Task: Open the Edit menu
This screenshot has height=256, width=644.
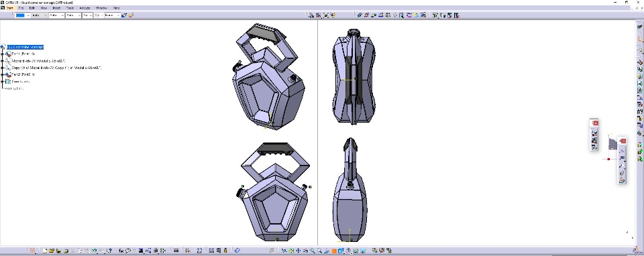Action: tap(32, 8)
